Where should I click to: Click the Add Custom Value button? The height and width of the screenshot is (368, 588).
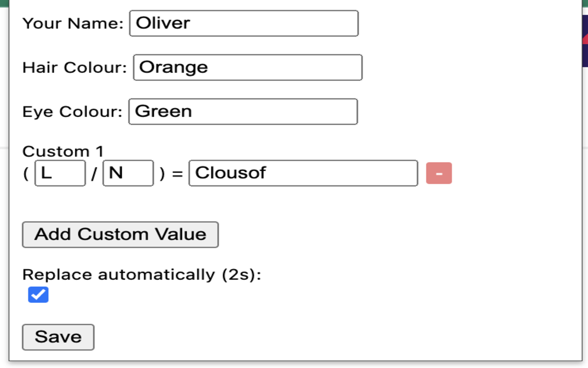pyautogui.click(x=120, y=235)
